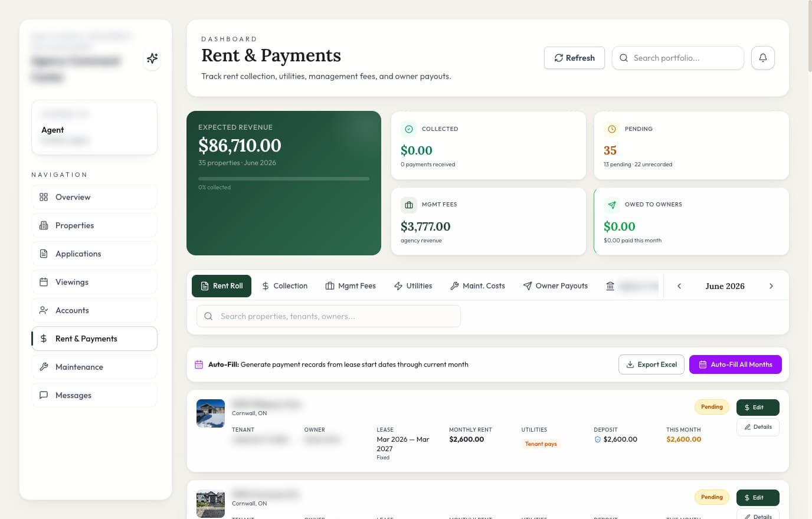Switch to the Owner Payouts tab

(555, 286)
